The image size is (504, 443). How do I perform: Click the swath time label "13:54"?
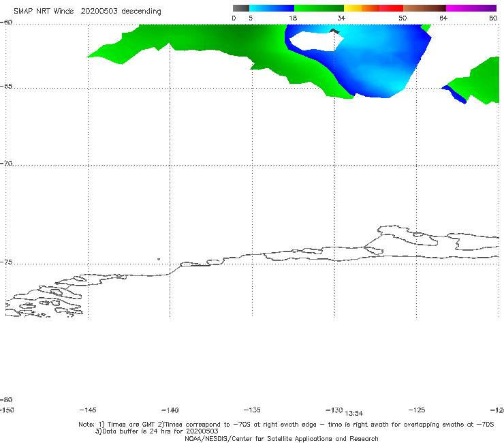(x=354, y=414)
